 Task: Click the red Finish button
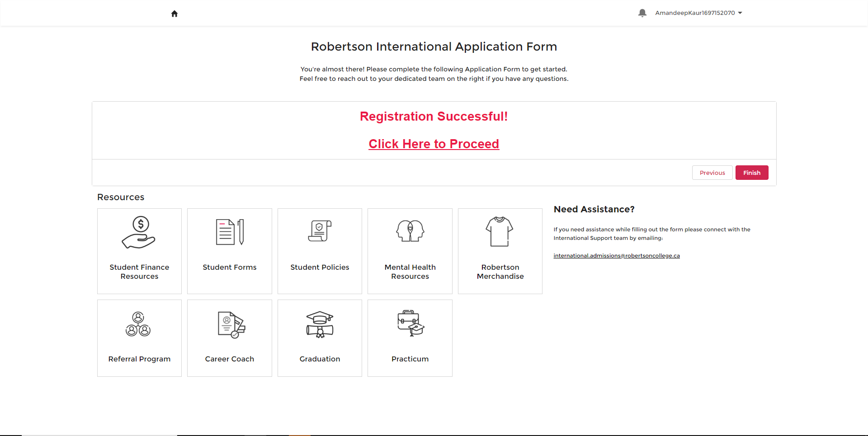point(751,173)
